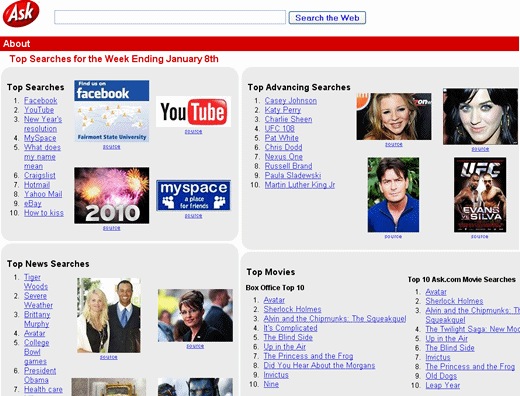520x396 pixels.
Task: Open the Yahoo Mail link
Action: pos(43,194)
